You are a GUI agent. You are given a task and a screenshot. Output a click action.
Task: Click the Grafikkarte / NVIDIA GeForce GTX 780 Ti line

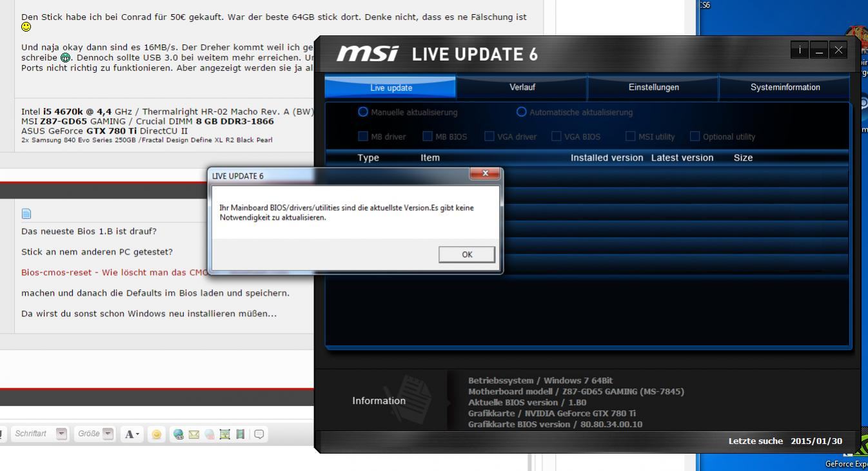[551, 413]
